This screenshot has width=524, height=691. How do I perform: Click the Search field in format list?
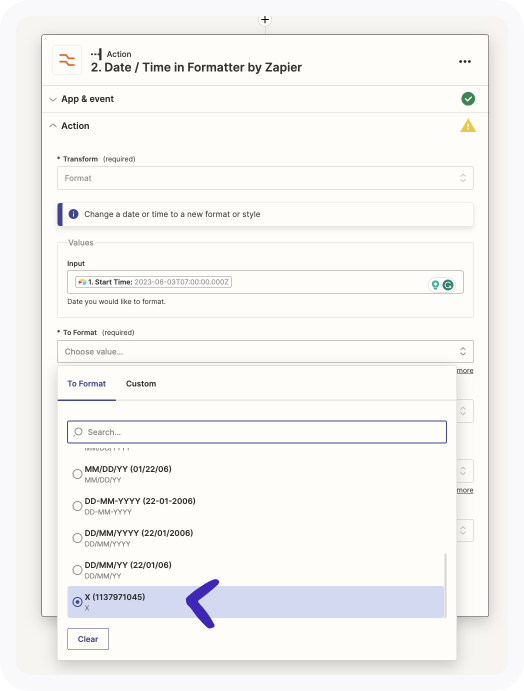[x=257, y=432]
